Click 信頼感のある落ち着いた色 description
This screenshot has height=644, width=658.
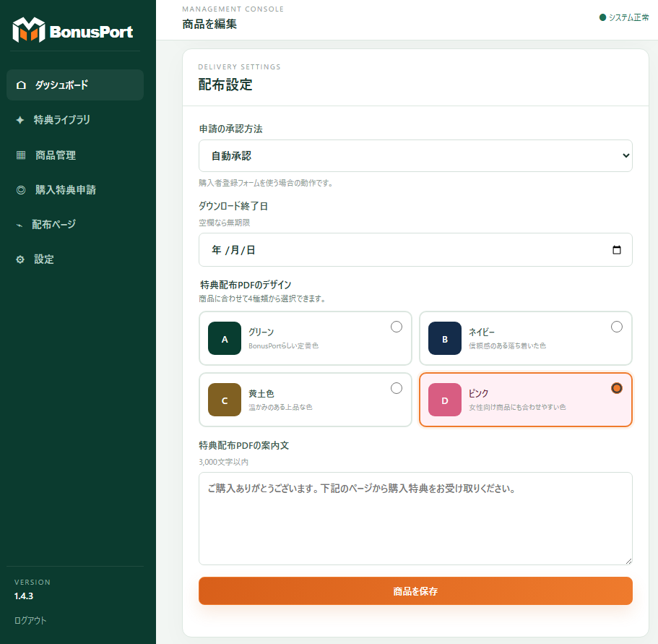point(507,346)
